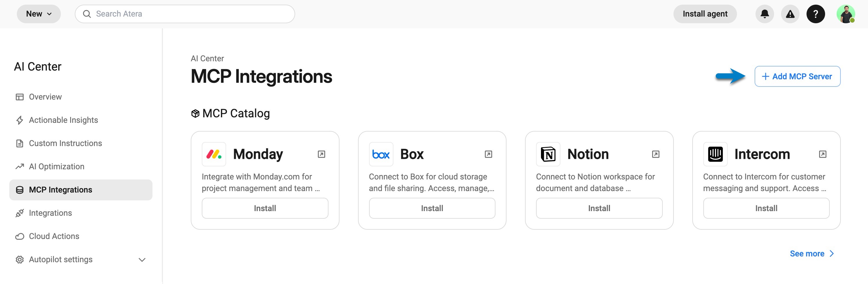
Task: Click the Custom Instructions document icon
Action: click(x=19, y=143)
